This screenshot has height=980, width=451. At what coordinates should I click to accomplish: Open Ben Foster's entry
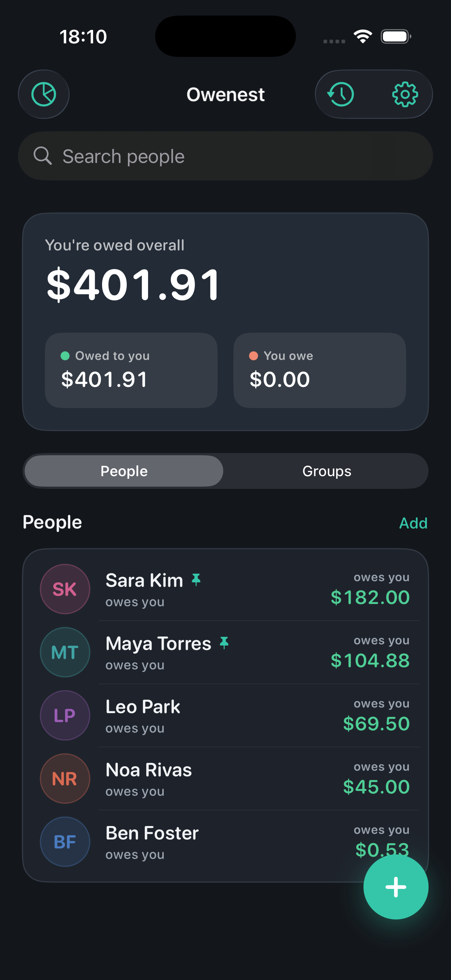click(225, 842)
